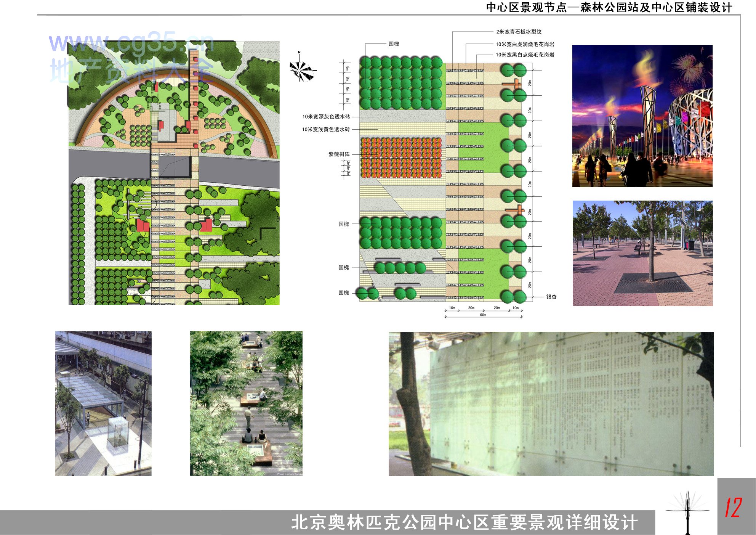Viewport: 756px width, 535px height.
Task: Open the glass canopy station entrance photo
Action: (x=103, y=403)
